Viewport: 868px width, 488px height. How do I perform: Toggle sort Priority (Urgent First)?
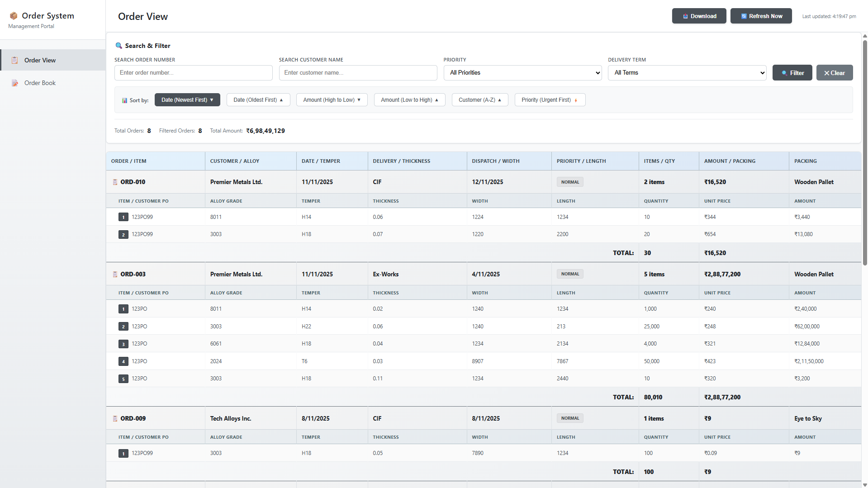[x=550, y=100]
